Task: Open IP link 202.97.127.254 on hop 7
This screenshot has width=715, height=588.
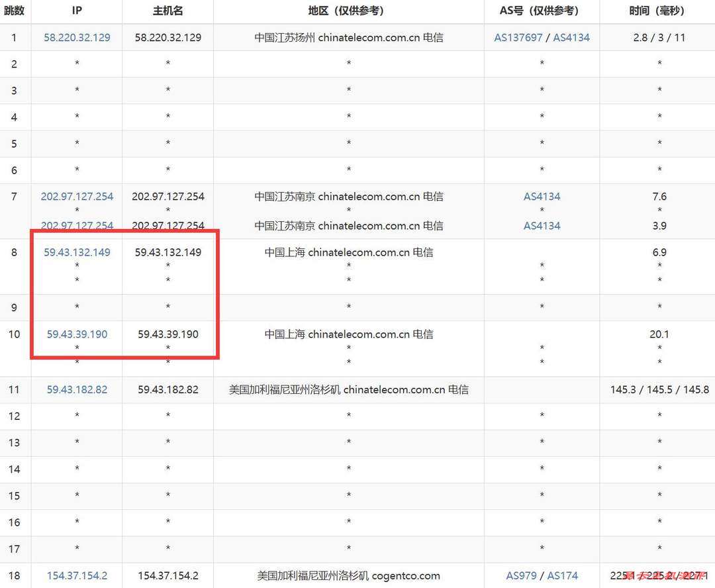Action: [x=77, y=196]
